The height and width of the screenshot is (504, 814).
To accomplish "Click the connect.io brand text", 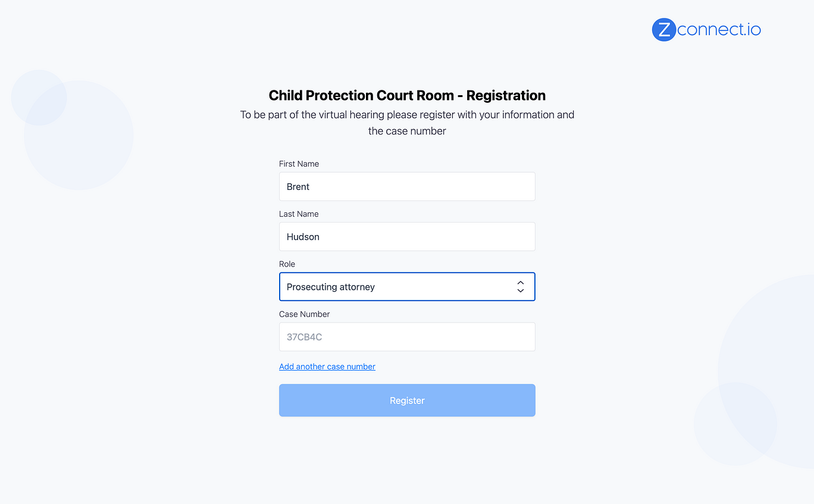I will click(x=719, y=30).
